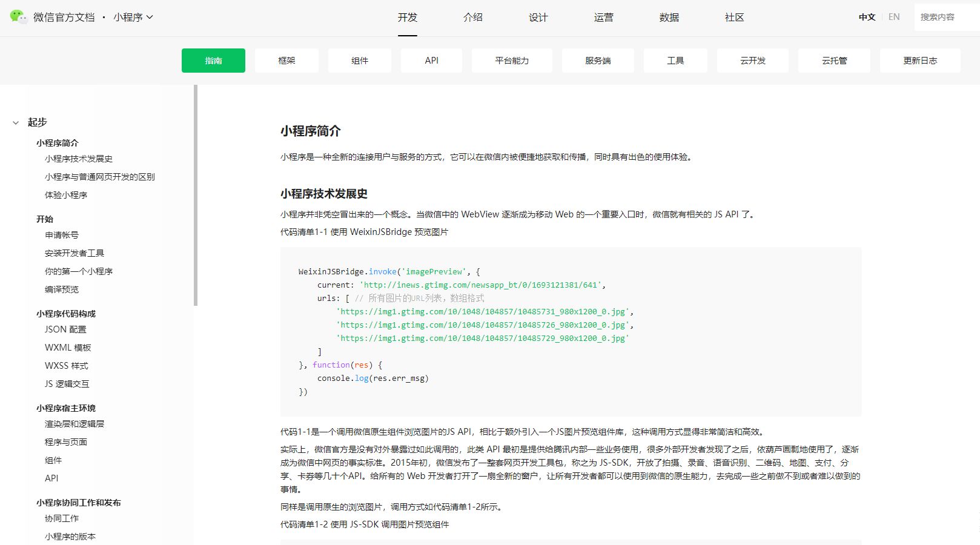Open 你的第一个小程序 sidebar item
This screenshot has height=545, width=980.
click(79, 271)
